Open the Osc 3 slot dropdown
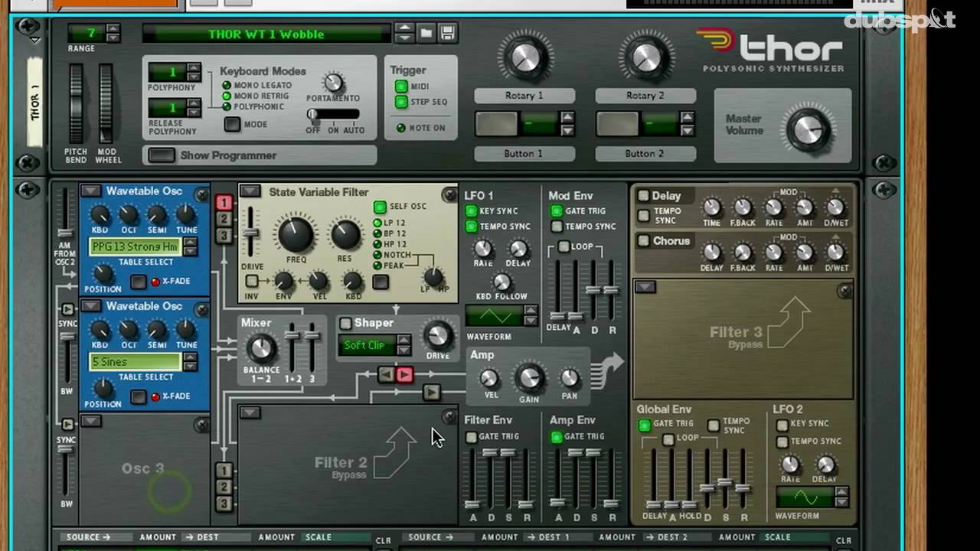The width and height of the screenshot is (980, 551). [91, 421]
